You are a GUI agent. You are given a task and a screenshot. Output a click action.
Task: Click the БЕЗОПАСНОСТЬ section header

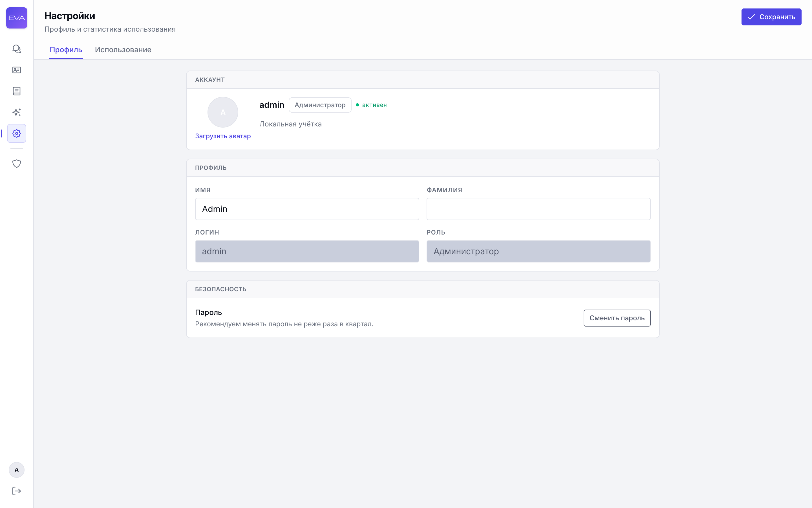[x=221, y=289]
